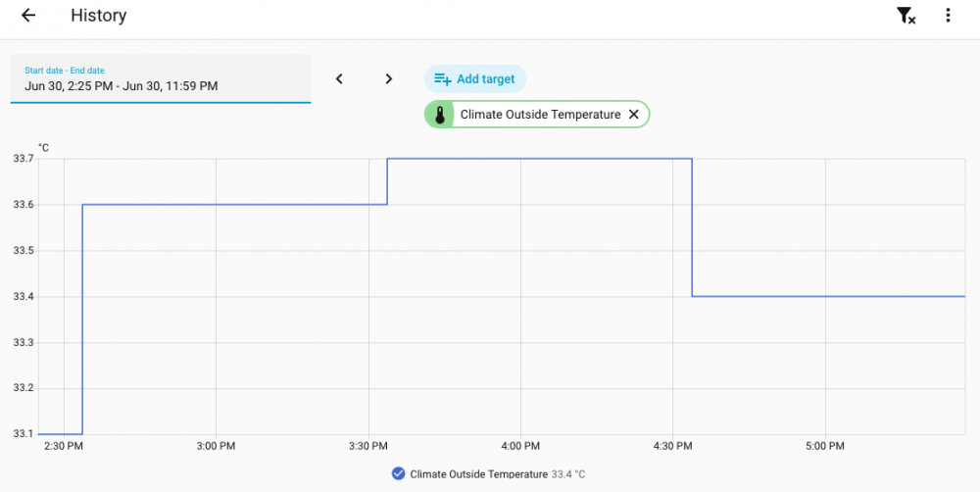Viewport: 980px width, 492px height.
Task: Click the History page title
Action: click(x=99, y=16)
